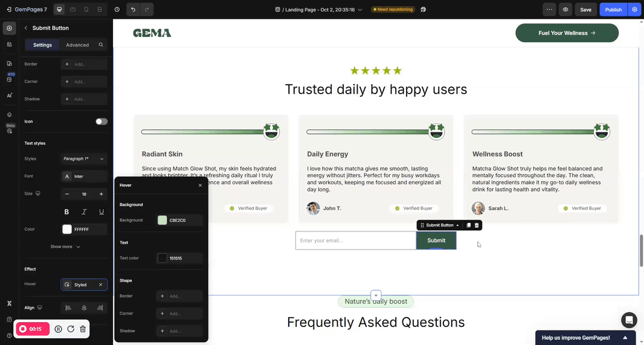Viewport: 644px width, 345px height.
Task: Open version history clock icon
Action: 116,10
